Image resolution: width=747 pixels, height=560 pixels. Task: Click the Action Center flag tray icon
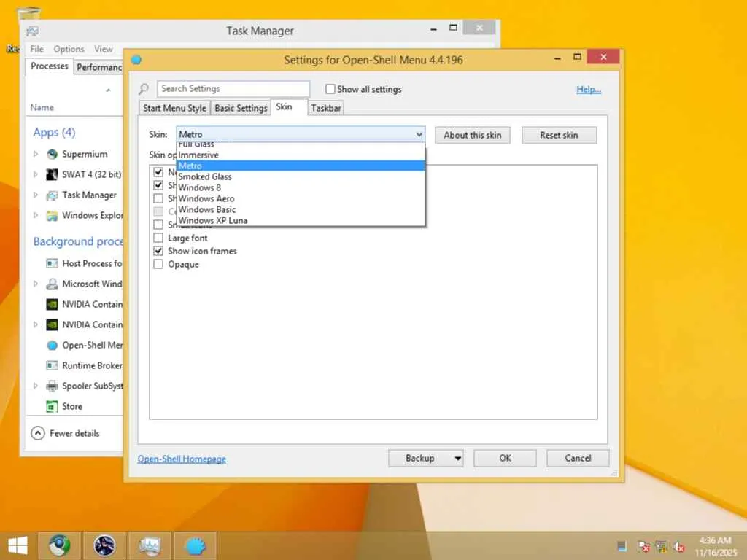643,547
